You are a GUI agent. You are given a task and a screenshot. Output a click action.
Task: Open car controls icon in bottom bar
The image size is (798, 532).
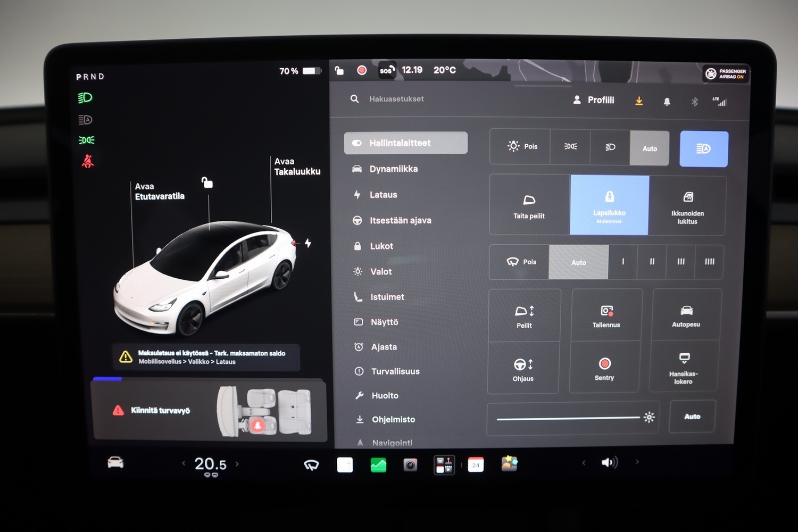point(115,462)
